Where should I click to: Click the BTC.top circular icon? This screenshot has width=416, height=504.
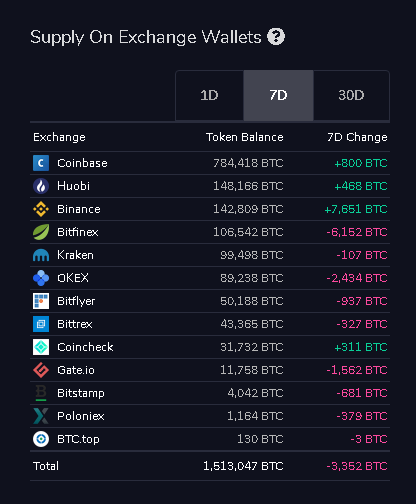[x=41, y=439]
